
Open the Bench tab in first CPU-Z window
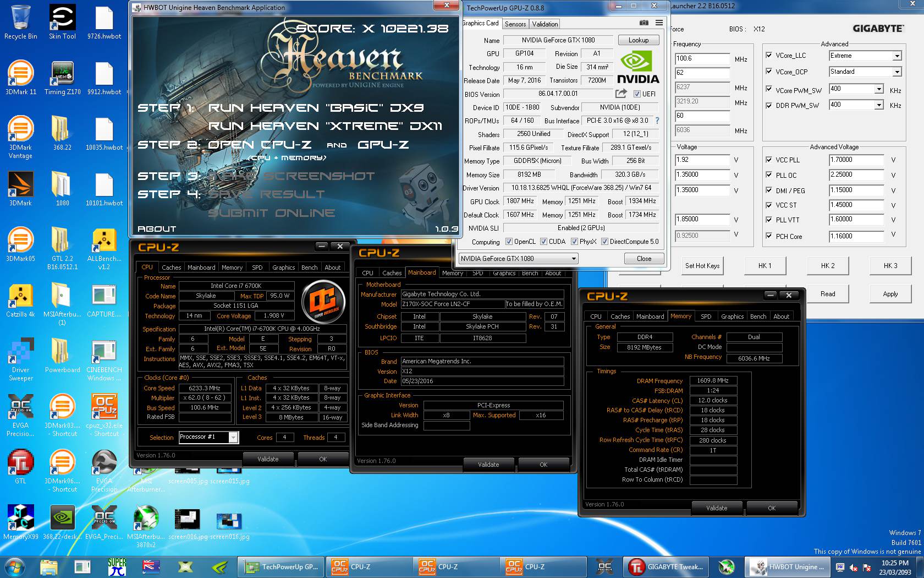[309, 268]
